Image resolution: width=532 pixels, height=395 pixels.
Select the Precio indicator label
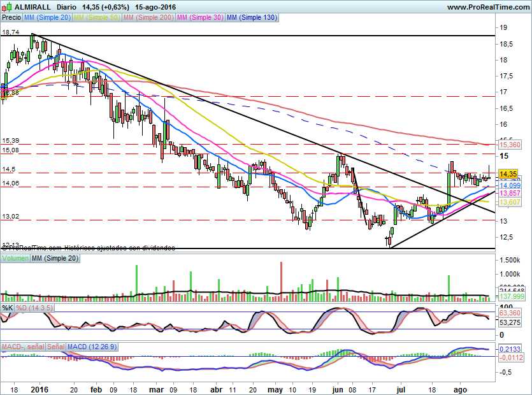[x=11, y=17]
